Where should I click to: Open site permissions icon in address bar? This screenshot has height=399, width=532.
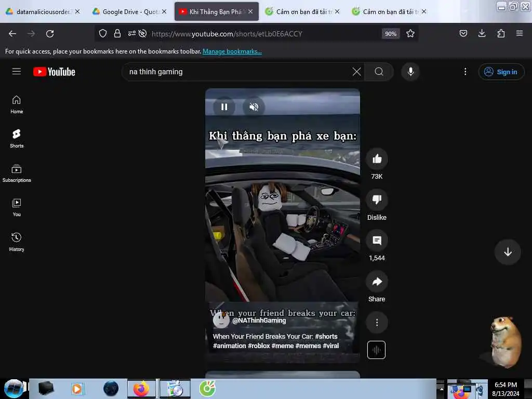coord(131,33)
